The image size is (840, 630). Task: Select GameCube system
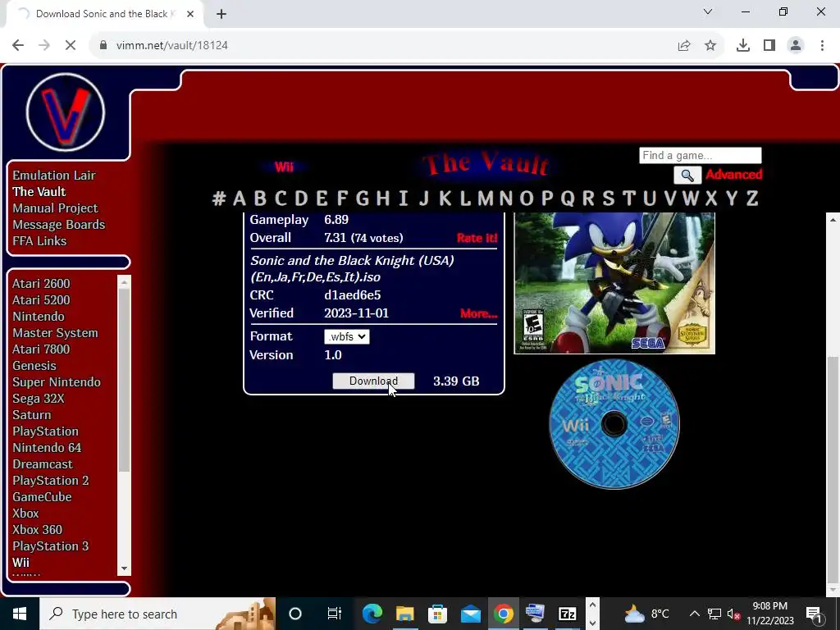(42, 497)
